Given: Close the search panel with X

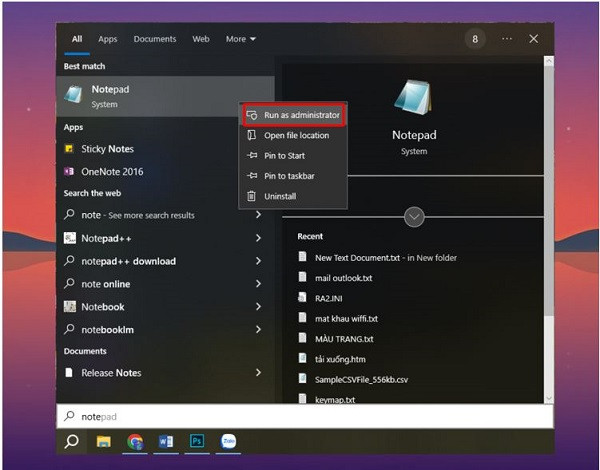Looking at the screenshot, I should point(533,39).
